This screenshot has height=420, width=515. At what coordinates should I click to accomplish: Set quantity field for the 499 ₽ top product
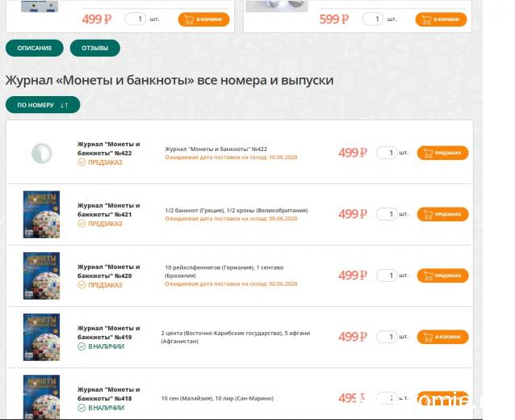(136, 19)
